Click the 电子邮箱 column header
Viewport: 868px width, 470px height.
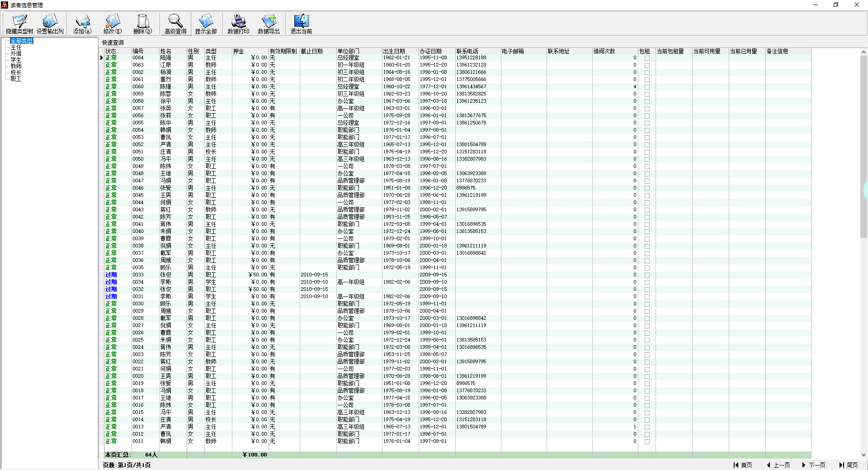click(524, 51)
